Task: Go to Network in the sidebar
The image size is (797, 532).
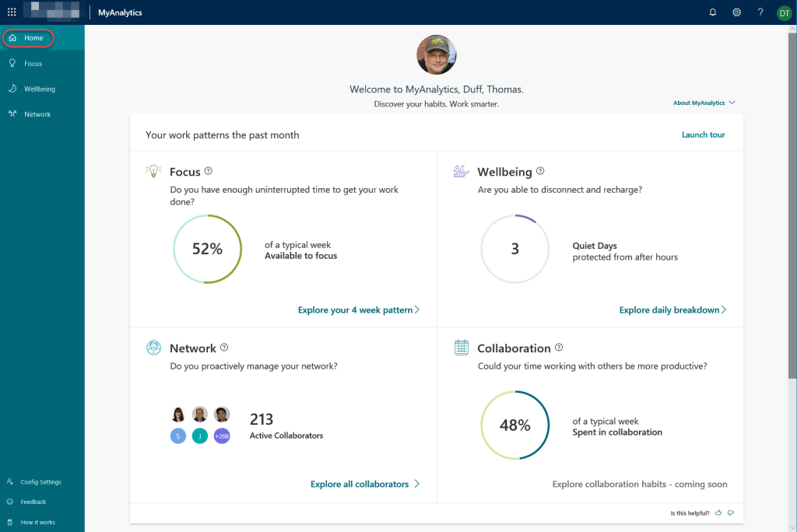Action: coord(37,114)
